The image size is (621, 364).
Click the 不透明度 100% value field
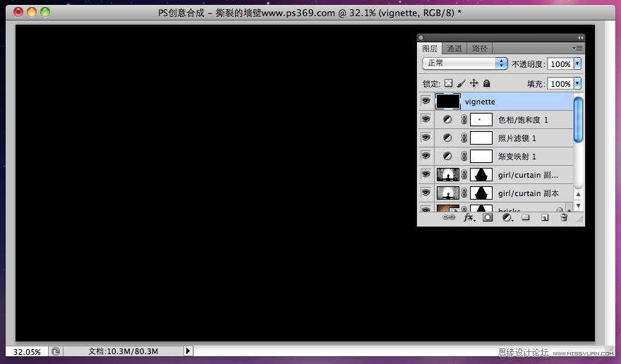click(560, 63)
